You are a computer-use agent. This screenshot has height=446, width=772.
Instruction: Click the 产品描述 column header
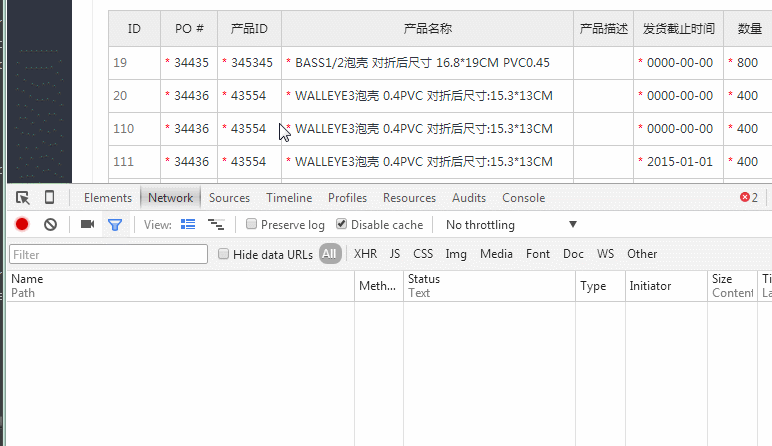604,29
